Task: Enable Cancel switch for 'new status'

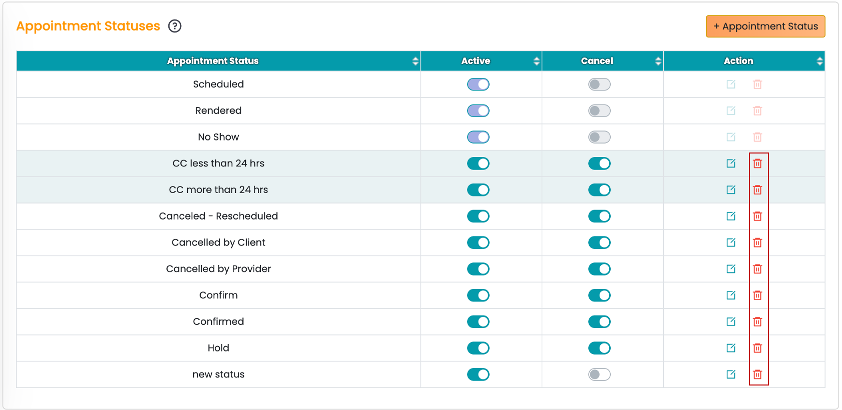Action: pos(599,374)
